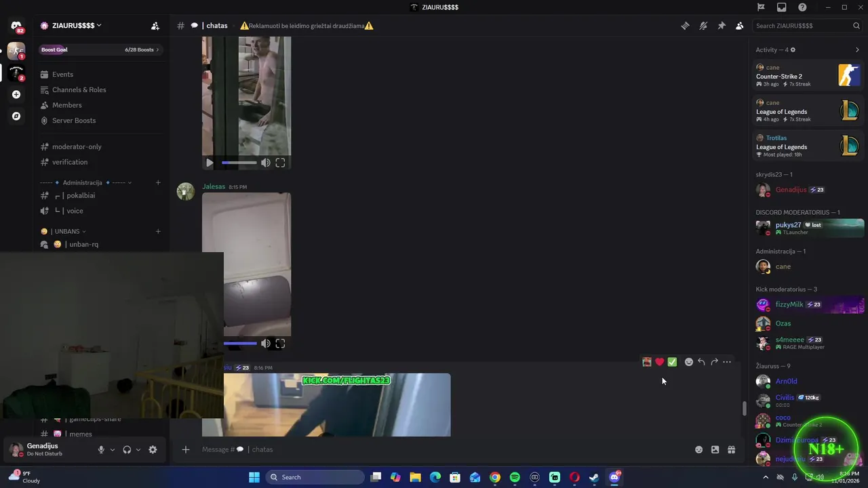Add the red heart reaction to message
This screenshot has height=488, width=868.
tap(659, 362)
